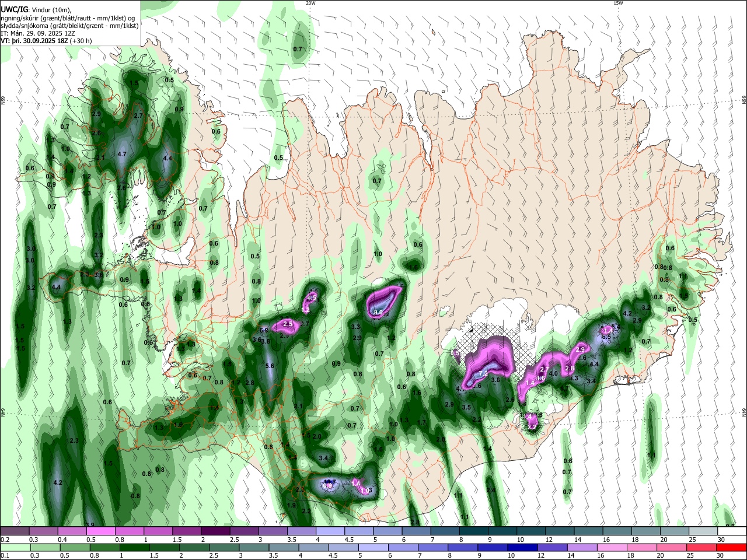This screenshot has width=747, height=560.
Task: Select the crimson lower swatch at 25
Action: (x=702, y=547)
